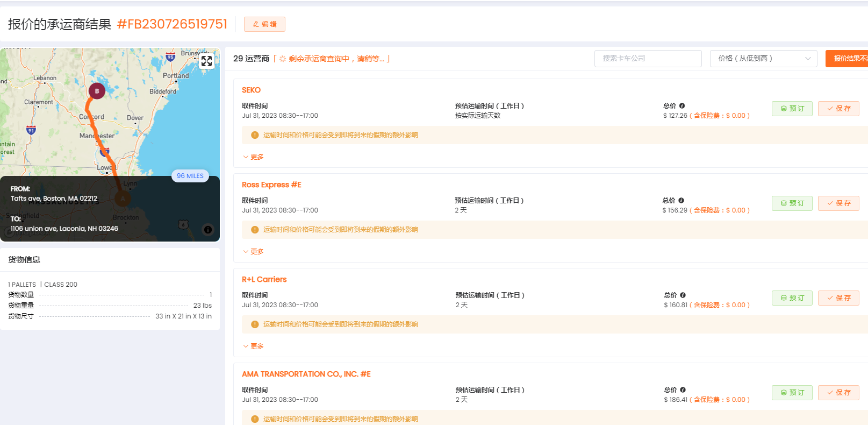Click AMA Transportation total price info icon
868x425 pixels.
click(683, 390)
